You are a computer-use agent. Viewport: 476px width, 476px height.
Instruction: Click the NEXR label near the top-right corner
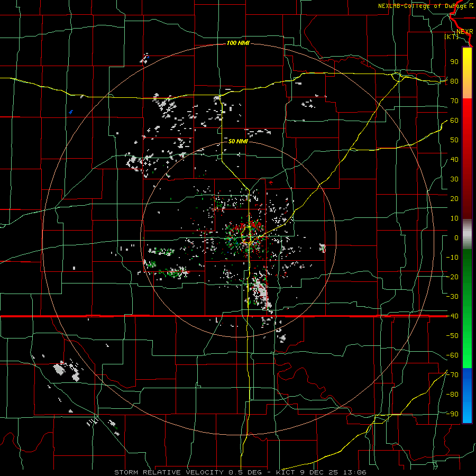(x=465, y=32)
